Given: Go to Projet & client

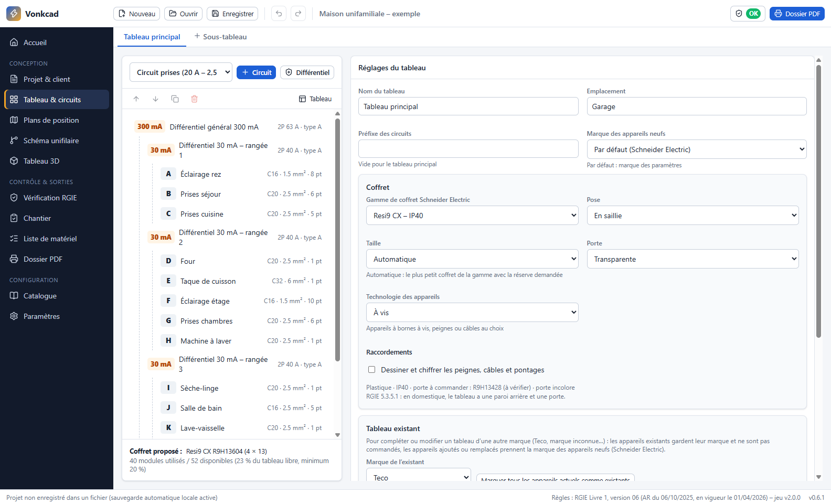Looking at the screenshot, I should click(57, 79).
